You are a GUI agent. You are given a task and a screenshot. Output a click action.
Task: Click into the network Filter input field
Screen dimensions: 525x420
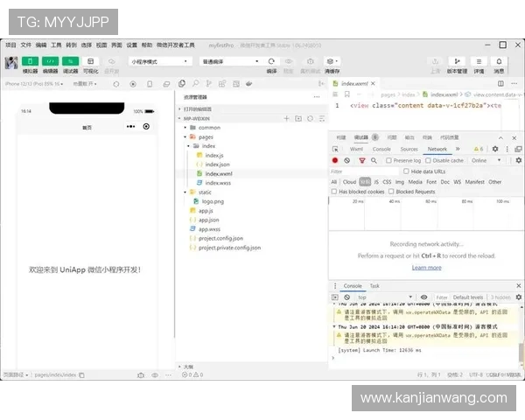359,171
